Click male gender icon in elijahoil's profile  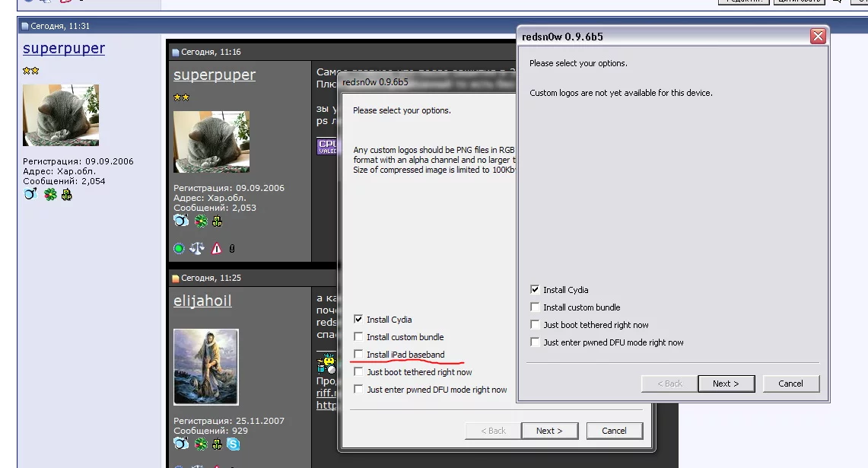click(181, 444)
